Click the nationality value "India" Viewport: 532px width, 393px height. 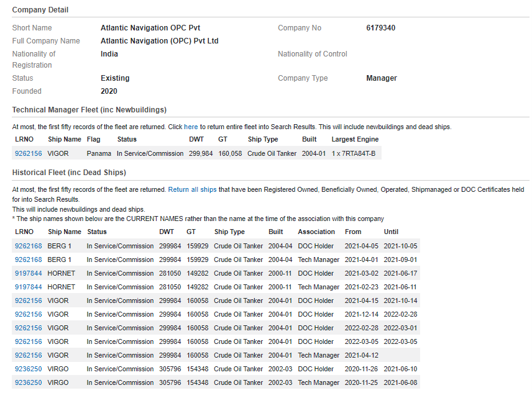(109, 54)
